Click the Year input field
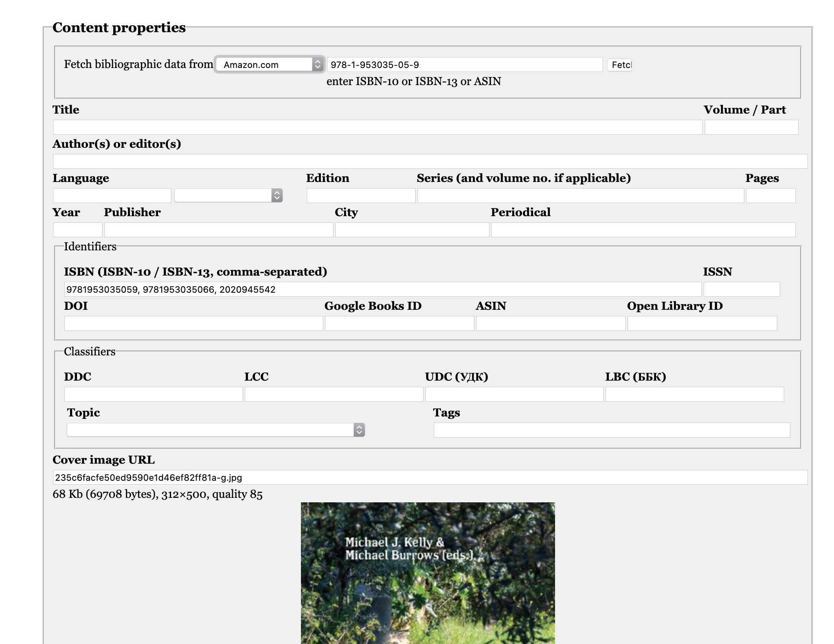This screenshot has width=834, height=644. click(x=77, y=230)
